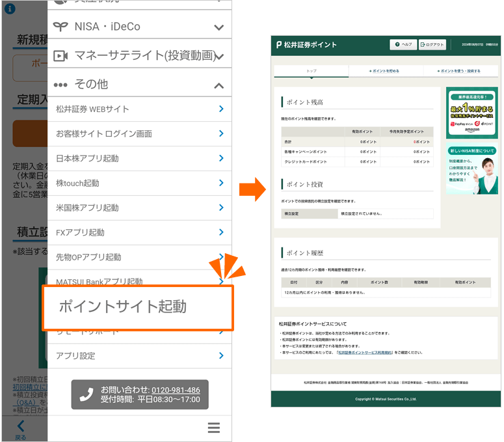Click ポイント投資 heading

click(x=305, y=184)
